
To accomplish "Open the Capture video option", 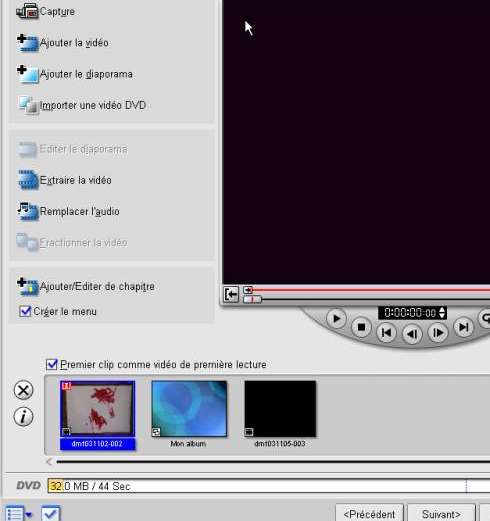I will tap(45, 12).
